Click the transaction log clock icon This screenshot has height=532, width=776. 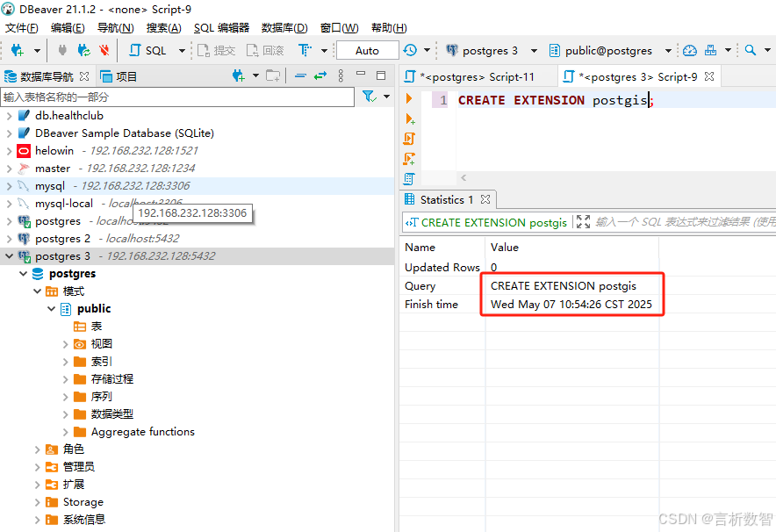tap(410, 50)
